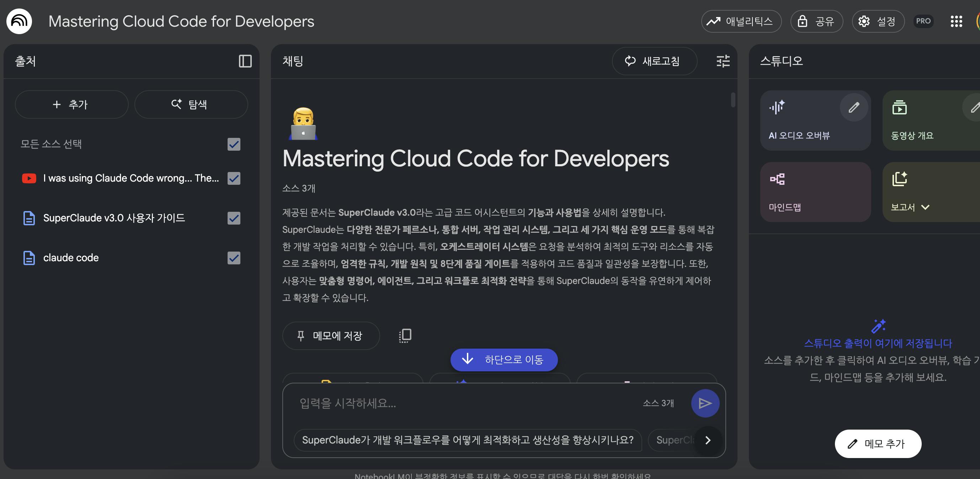Click 메모에 저장 save to note button
This screenshot has width=980, height=479.
tap(331, 336)
